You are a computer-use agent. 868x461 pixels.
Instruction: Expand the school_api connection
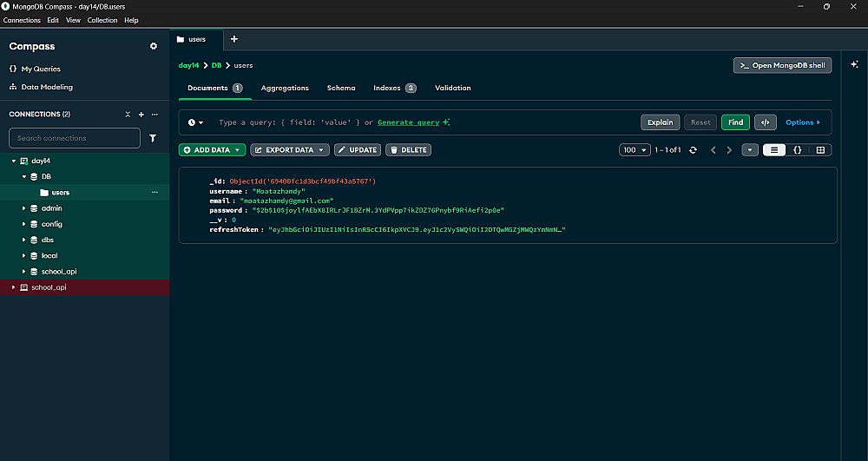(13, 287)
